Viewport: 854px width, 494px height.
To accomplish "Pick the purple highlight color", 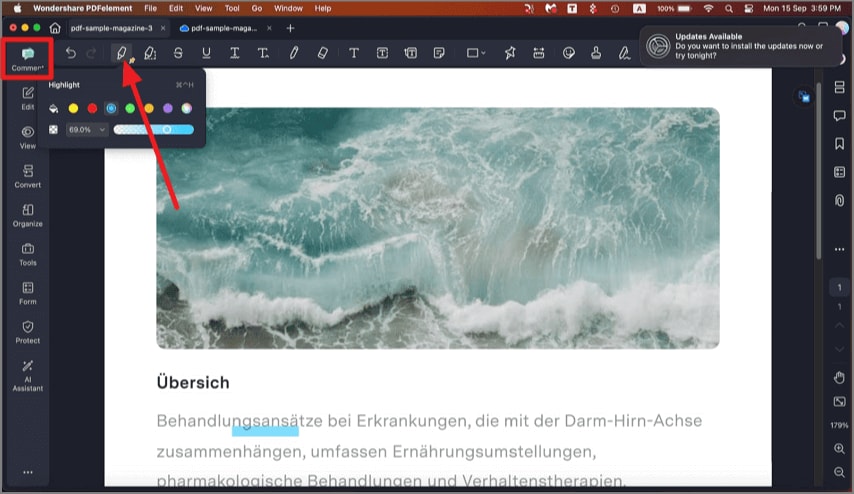I will coord(168,108).
